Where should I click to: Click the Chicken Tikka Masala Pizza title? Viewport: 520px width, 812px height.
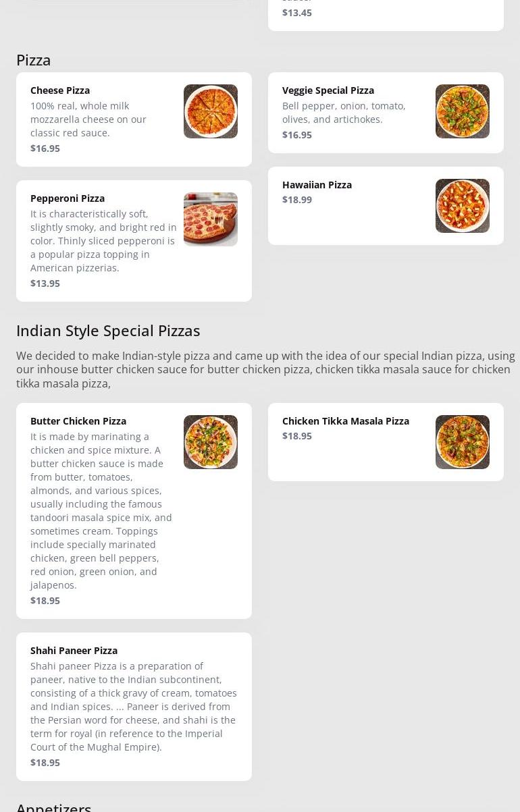(x=346, y=421)
